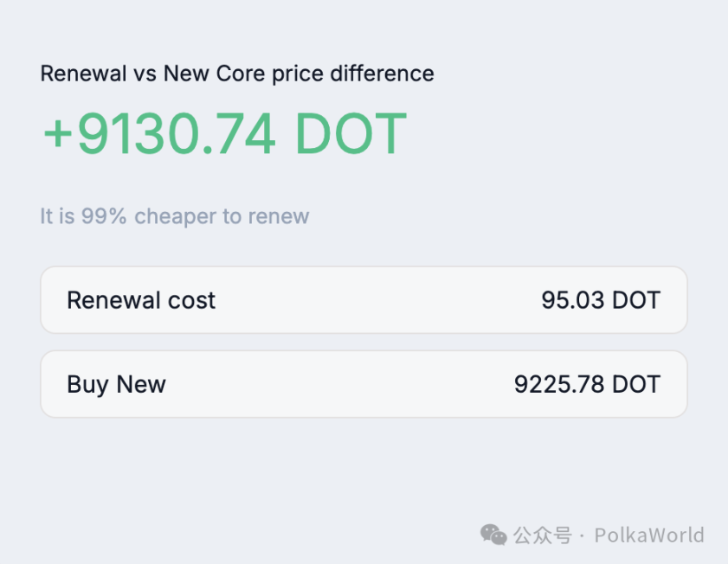The height and width of the screenshot is (564, 728).
Task: Select the Renewal cost label text
Action: click(140, 300)
